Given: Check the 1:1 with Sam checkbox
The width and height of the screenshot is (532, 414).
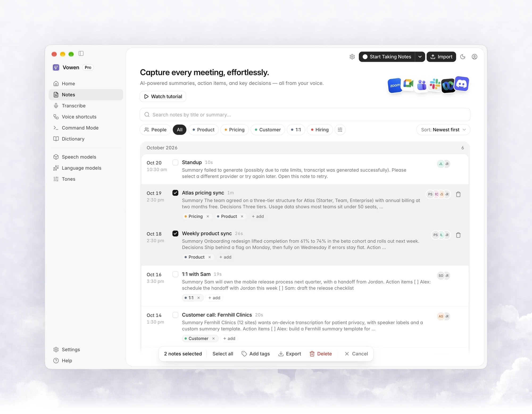Looking at the screenshot, I should click(x=175, y=274).
